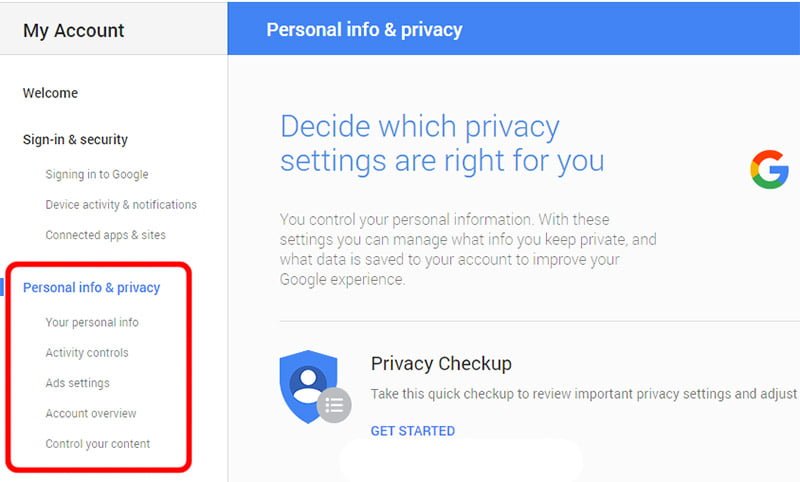Click the Personal info & privacy header title

click(x=364, y=29)
